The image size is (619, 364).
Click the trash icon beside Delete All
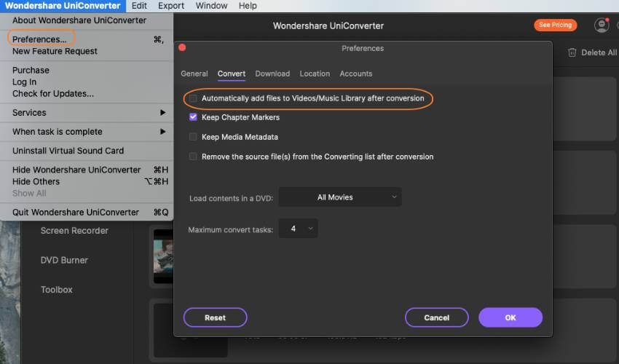point(572,52)
